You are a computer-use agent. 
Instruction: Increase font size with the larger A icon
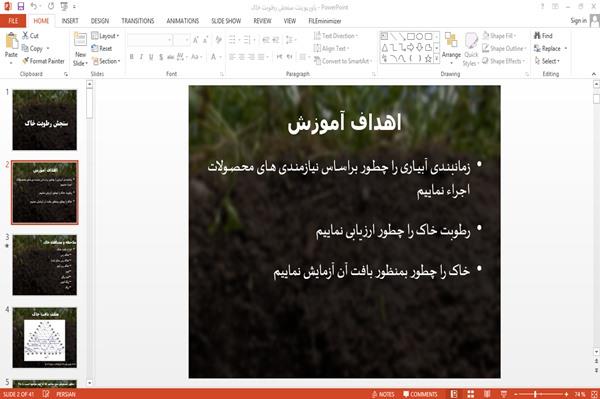pos(196,40)
